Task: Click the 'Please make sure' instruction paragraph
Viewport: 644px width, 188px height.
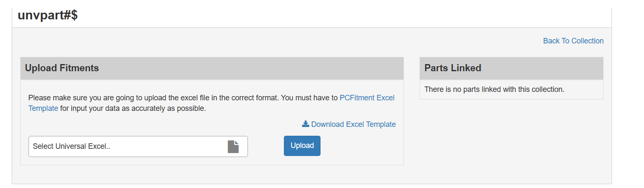Action: click(x=211, y=103)
